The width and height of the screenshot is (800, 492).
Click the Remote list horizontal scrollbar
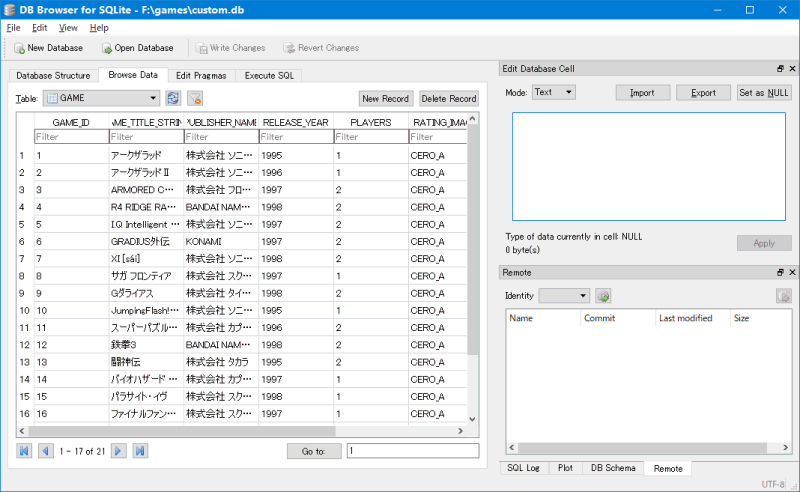pyautogui.click(x=642, y=448)
